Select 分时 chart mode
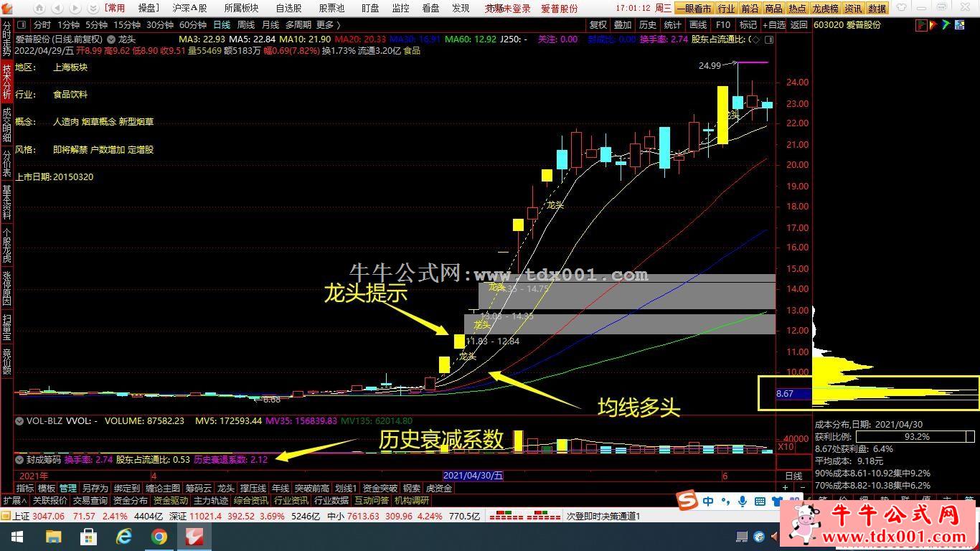Viewport: 980px width, 551px height. [x=42, y=25]
